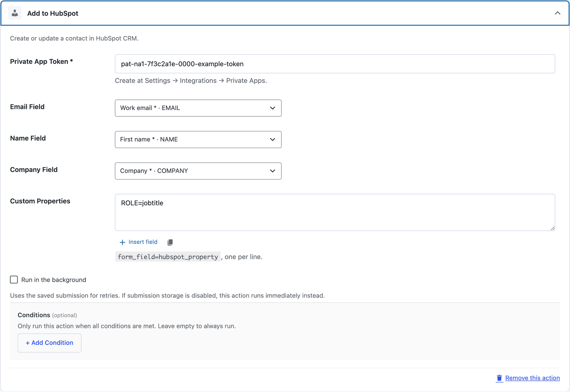Click the 'Uses the saved submission' note
The height and width of the screenshot is (392, 570).
click(167, 296)
